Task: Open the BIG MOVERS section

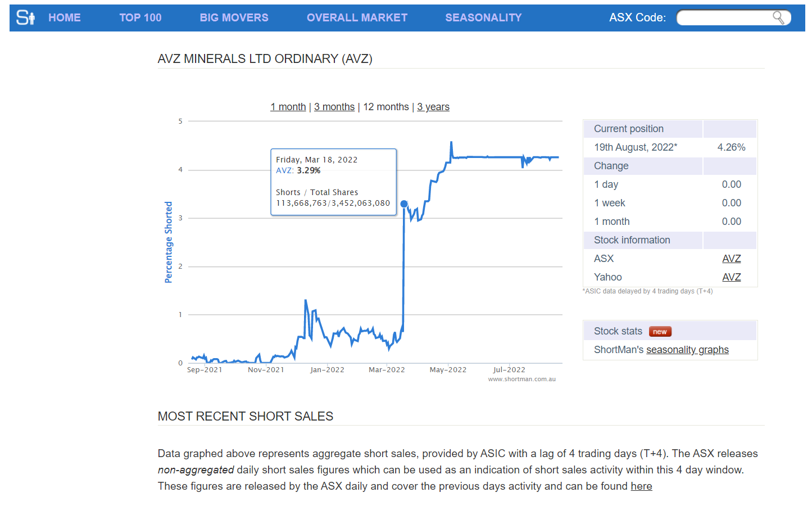Action: click(x=234, y=17)
